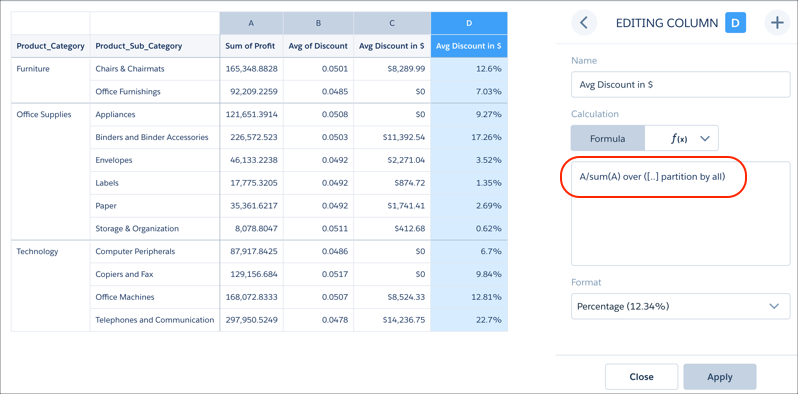The width and height of the screenshot is (798, 394).
Task: Click discount value 0.0501
Action: [318, 69]
